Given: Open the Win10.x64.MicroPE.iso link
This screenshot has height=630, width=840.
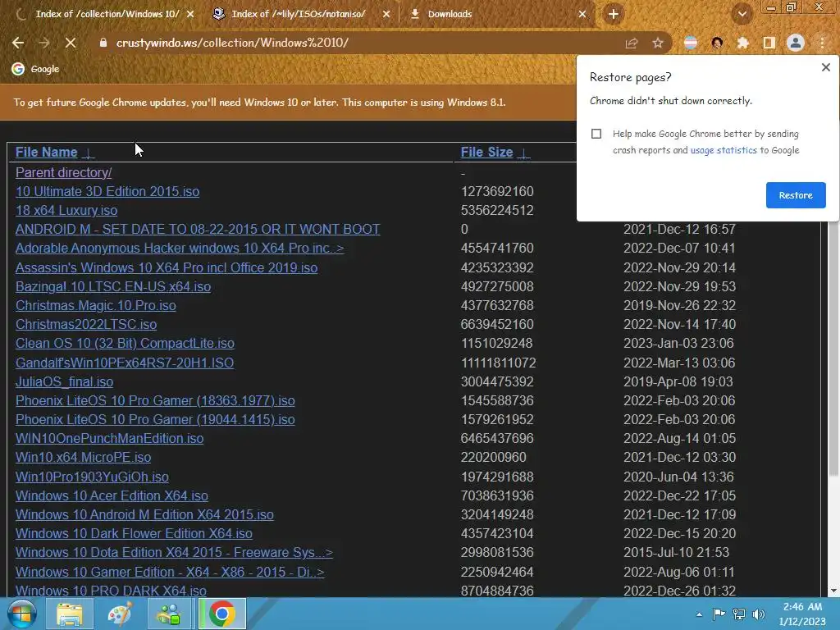Looking at the screenshot, I should point(83,457).
